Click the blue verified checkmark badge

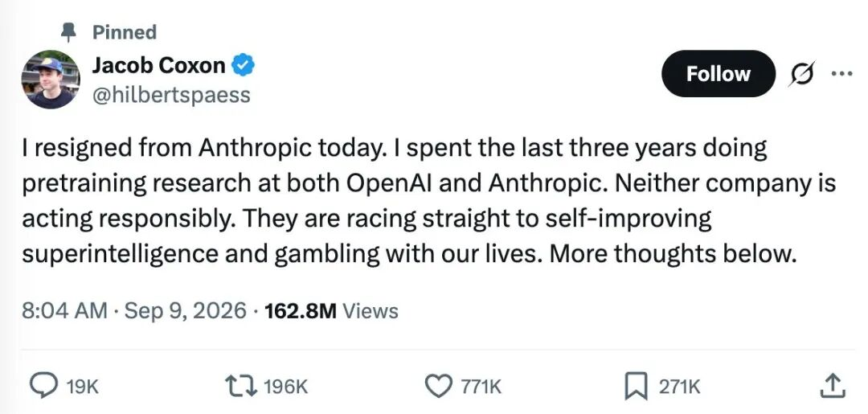pos(243,66)
